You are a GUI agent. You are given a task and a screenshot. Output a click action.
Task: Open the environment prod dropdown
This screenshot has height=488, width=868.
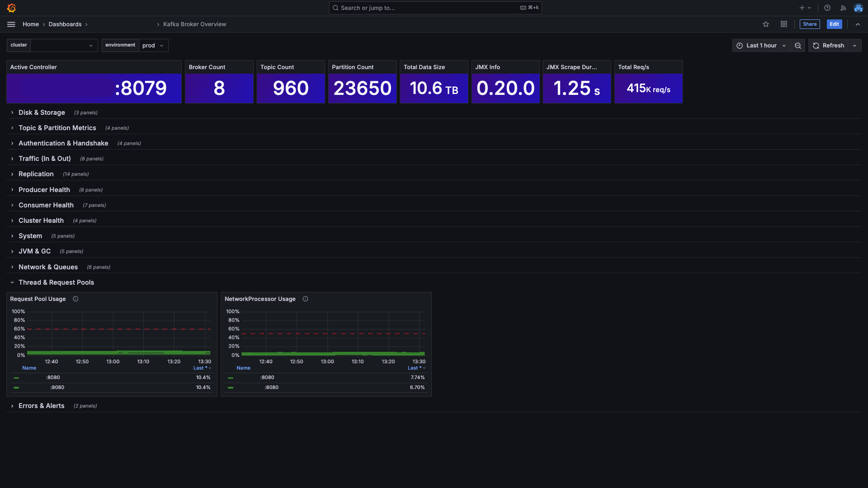click(154, 46)
